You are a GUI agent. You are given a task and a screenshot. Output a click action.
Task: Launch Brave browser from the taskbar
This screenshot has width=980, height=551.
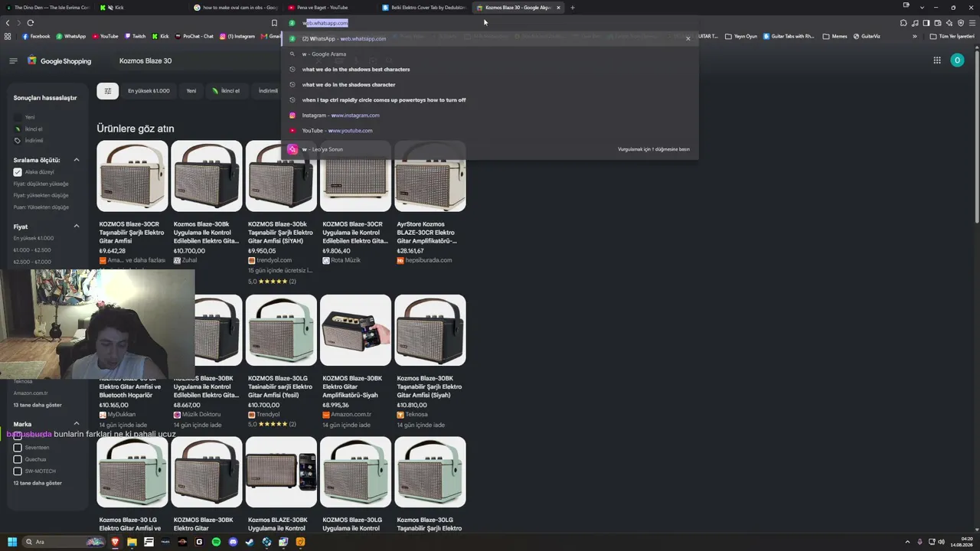point(115,542)
